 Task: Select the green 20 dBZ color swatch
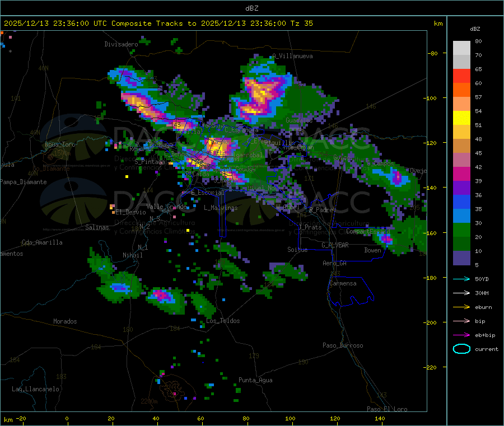tap(461, 230)
